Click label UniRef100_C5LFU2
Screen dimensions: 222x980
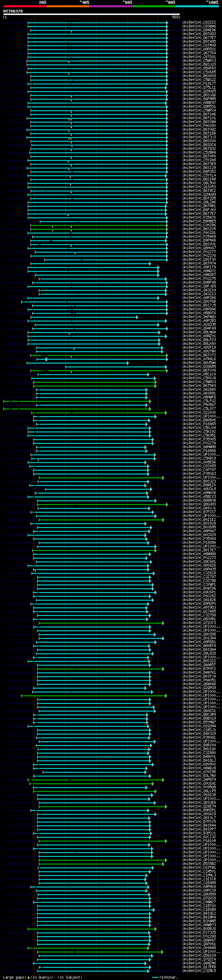click(x=199, y=401)
